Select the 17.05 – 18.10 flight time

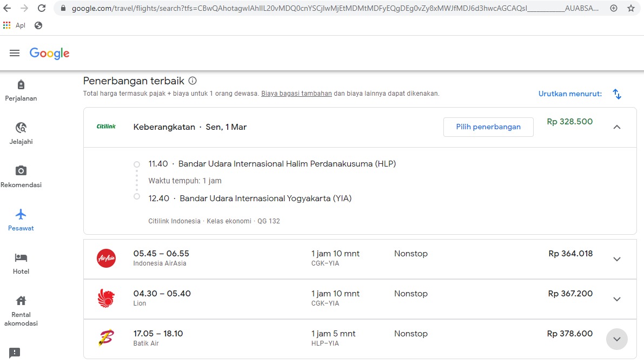(158, 334)
